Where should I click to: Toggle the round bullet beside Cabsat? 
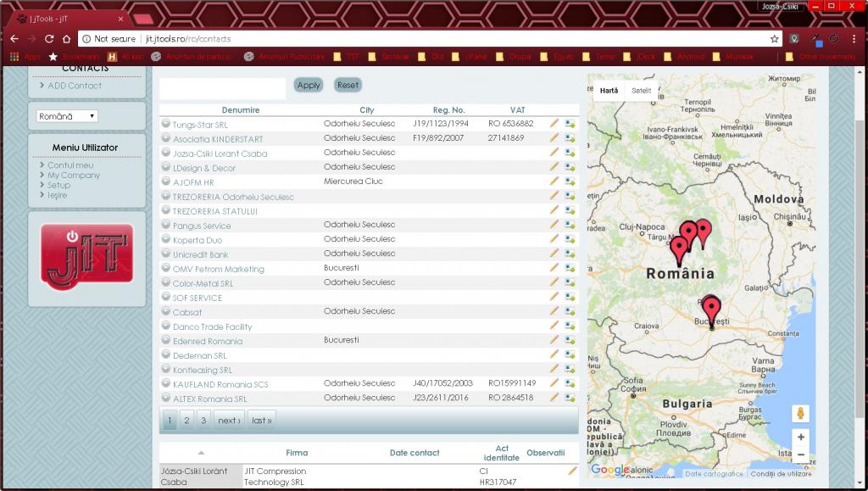(x=166, y=312)
